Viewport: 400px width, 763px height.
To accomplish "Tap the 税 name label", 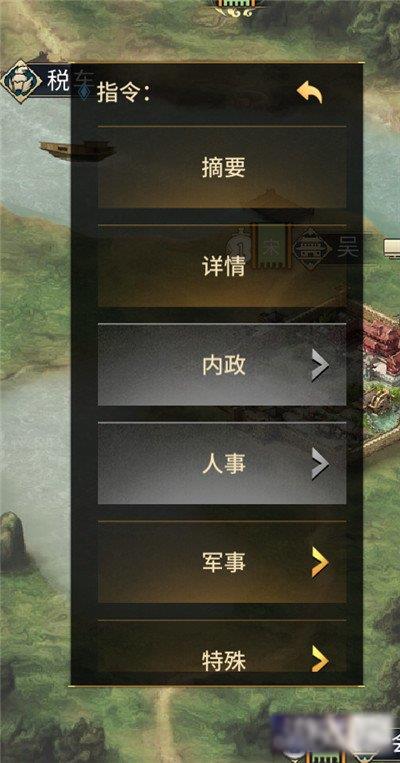I will 58,81.
